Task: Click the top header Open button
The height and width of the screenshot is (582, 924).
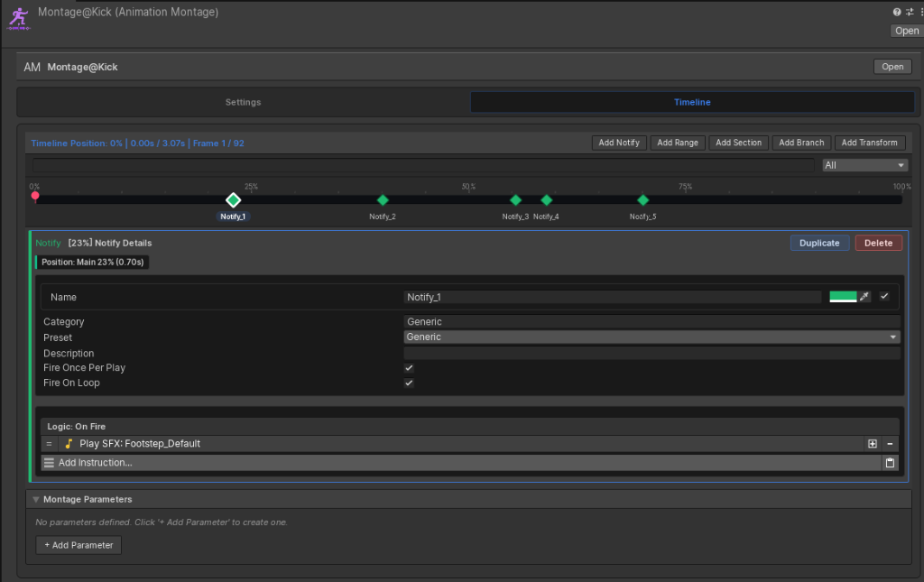Action: click(906, 31)
